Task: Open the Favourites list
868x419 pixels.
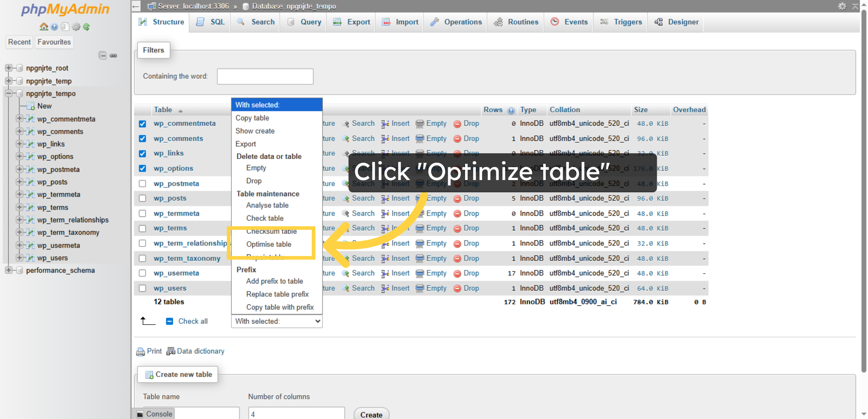Action: (54, 42)
